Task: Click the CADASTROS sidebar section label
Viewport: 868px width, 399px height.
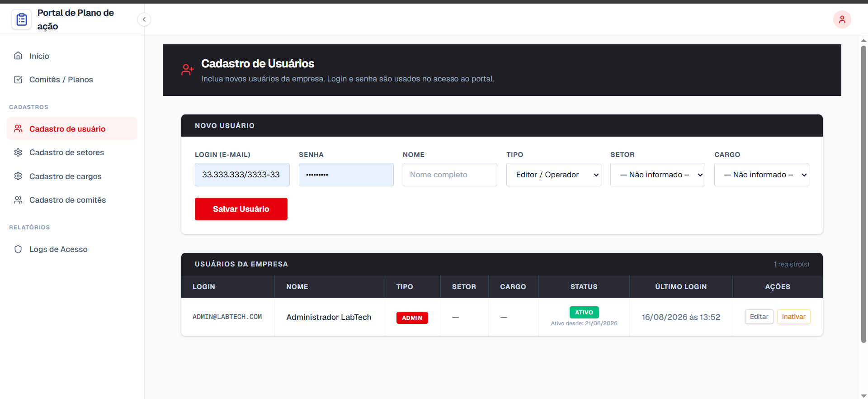Action: click(28, 107)
